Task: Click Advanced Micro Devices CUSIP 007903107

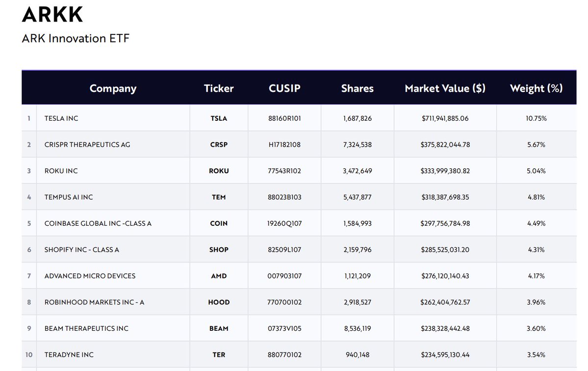Action: (x=284, y=276)
